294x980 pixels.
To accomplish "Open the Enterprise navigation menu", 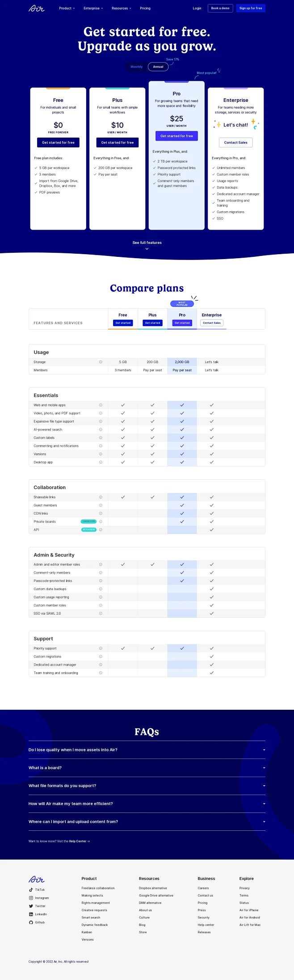I will point(93,8).
